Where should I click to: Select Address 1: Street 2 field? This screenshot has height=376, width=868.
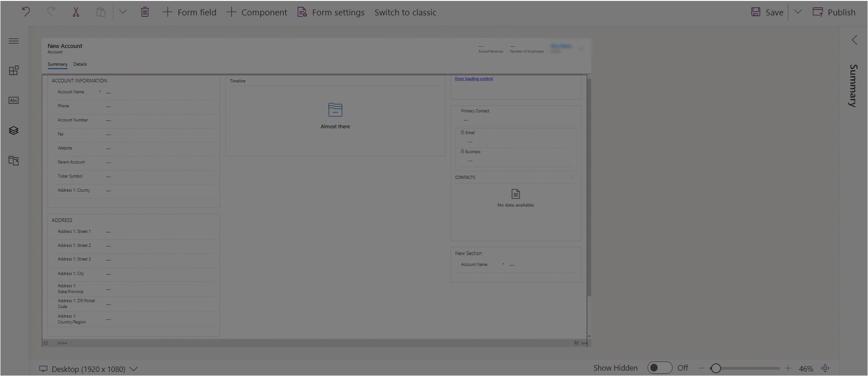(133, 246)
